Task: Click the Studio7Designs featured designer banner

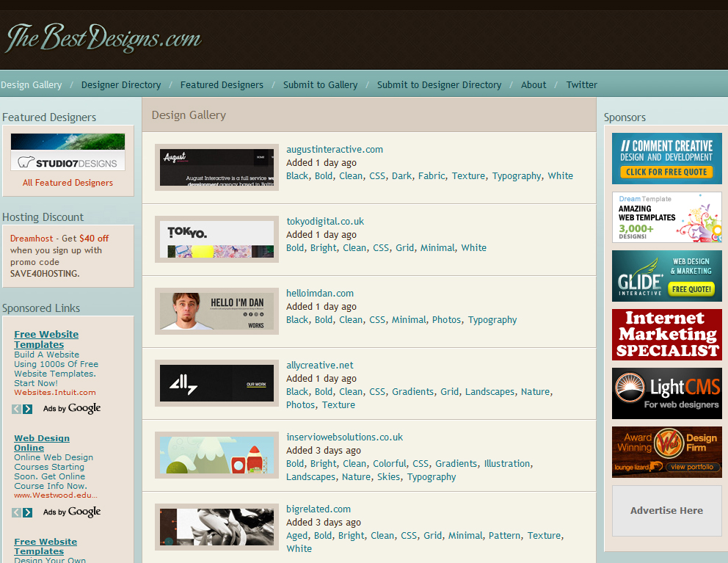Action: click(68, 153)
